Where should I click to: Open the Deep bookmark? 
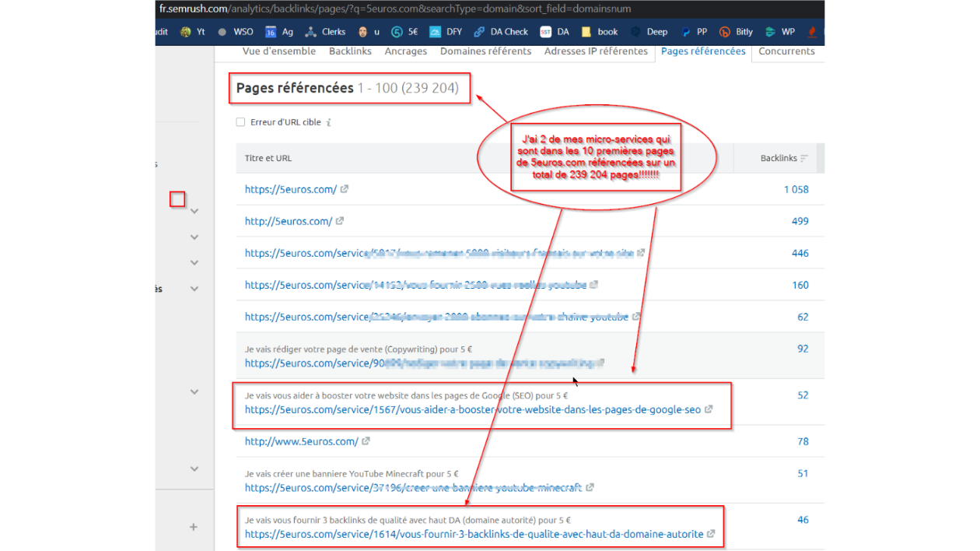(x=649, y=32)
